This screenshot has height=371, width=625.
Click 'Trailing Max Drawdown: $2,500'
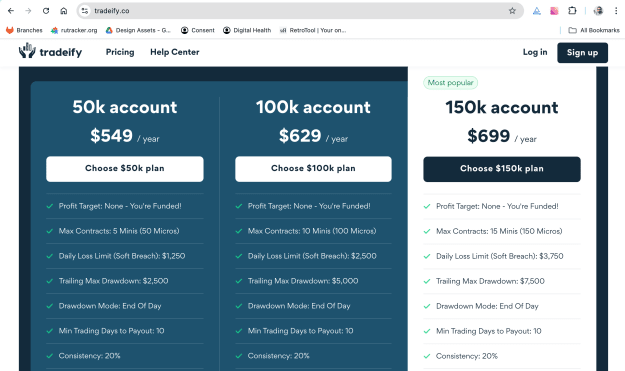click(x=114, y=281)
